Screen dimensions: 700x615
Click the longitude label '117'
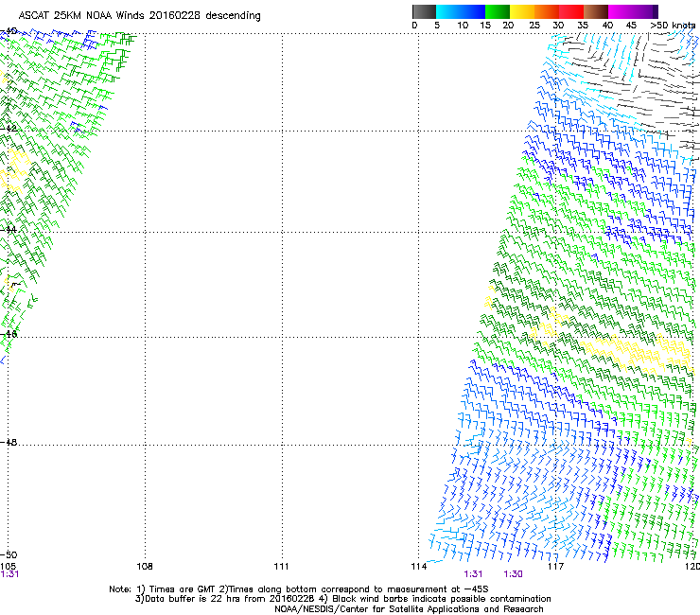pos(555,567)
